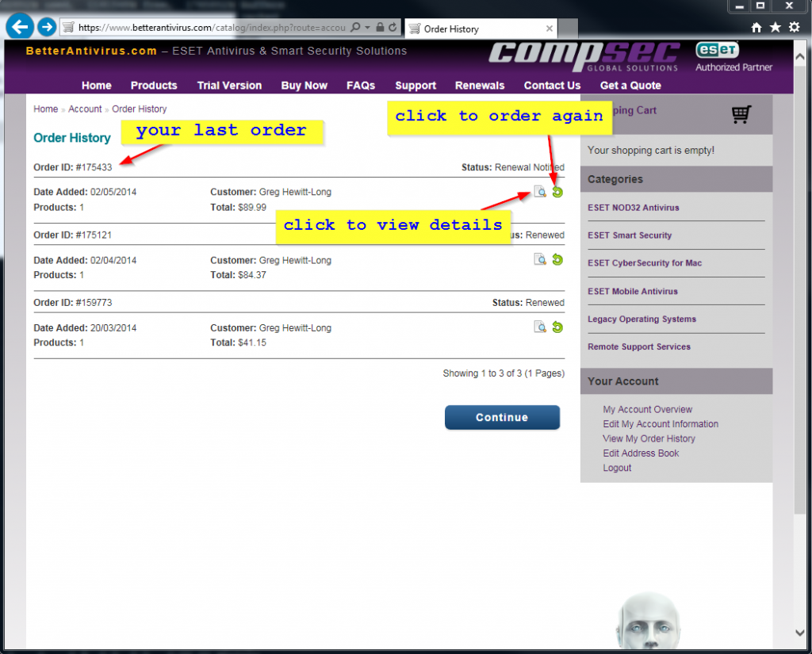This screenshot has height=654, width=812.
Task: Open My Account Overview link
Action: point(647,410)
